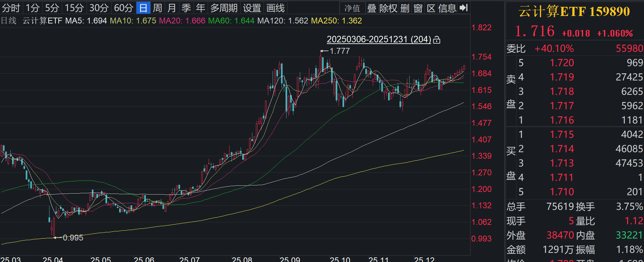Screen dimensions: 644x262
Task: Open the 画线 drawing tool
Action: pyautogui.click(x=275, y=8)
